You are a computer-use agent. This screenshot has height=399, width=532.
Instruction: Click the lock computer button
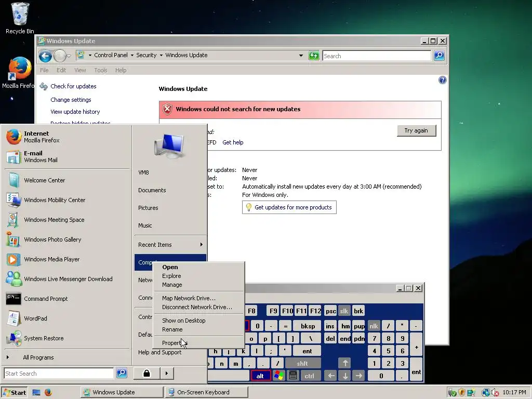coord(147,373)
